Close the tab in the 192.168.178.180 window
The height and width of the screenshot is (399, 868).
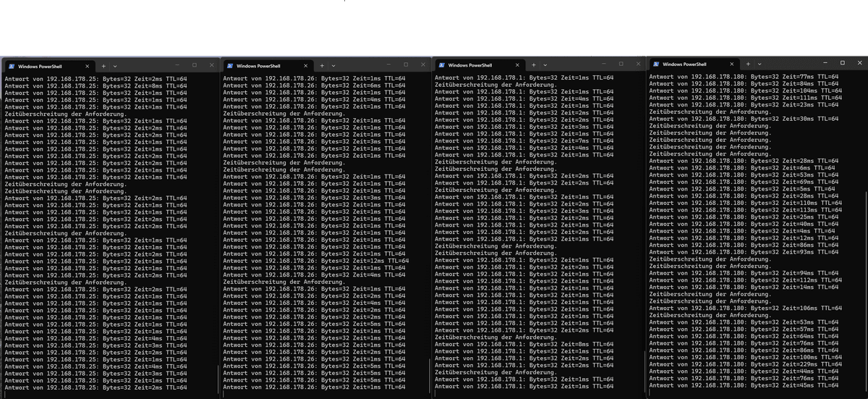point(731,64)
